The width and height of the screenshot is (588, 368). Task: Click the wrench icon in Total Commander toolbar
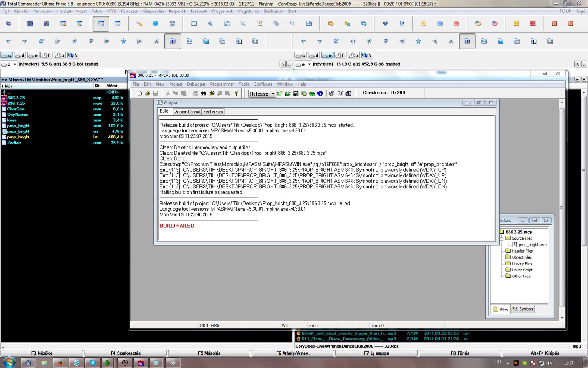point(139,23)
